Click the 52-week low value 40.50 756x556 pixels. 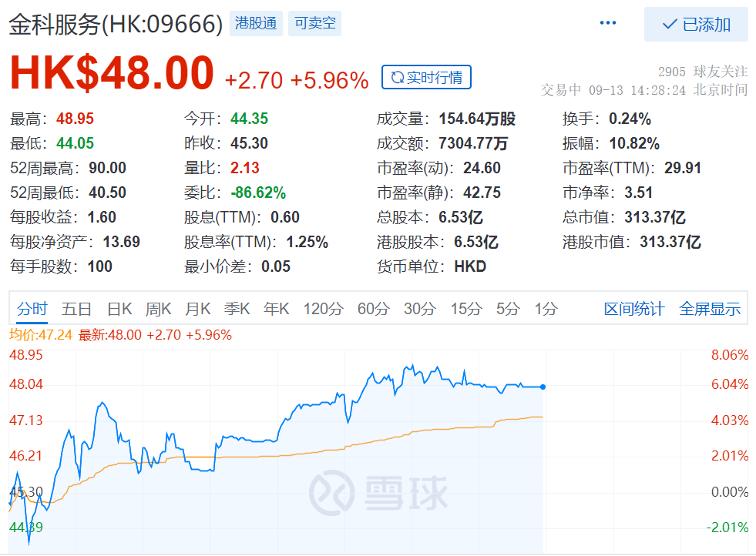(x=108, y=193)
